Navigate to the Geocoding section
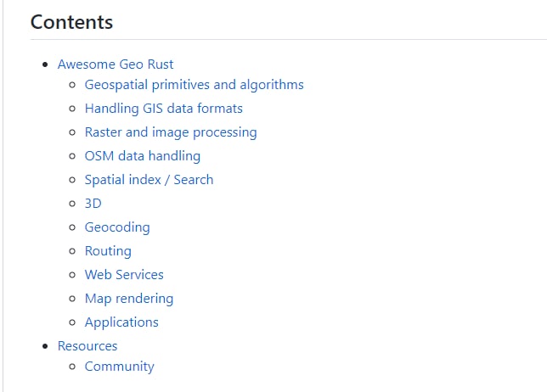The image size is (547, 392). (117, 227)
